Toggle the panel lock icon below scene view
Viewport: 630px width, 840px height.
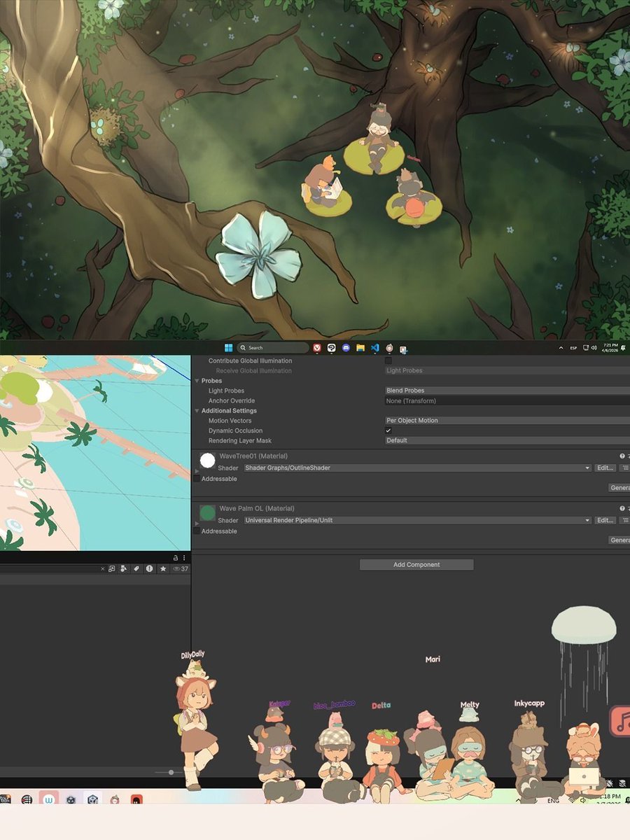pyautogui.click(x=176, y=558)
